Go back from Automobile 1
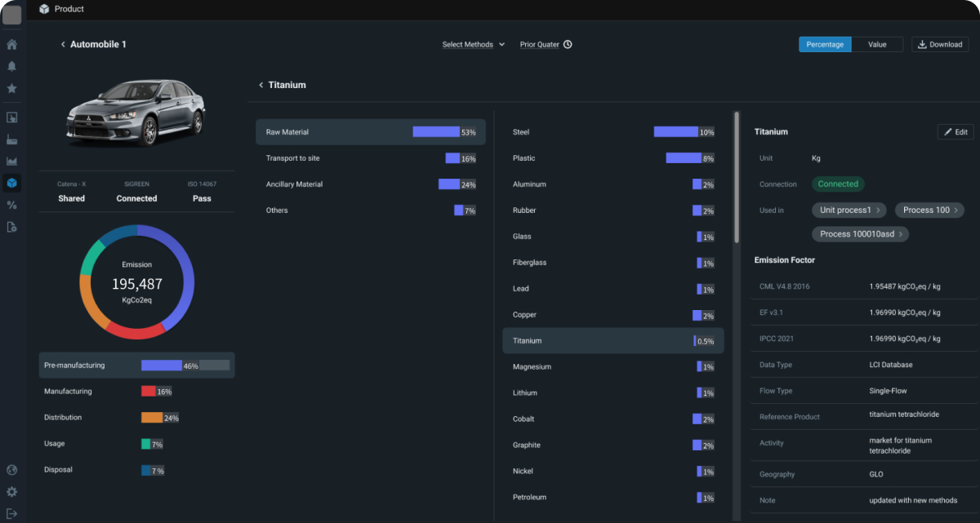 coord(63,44)
